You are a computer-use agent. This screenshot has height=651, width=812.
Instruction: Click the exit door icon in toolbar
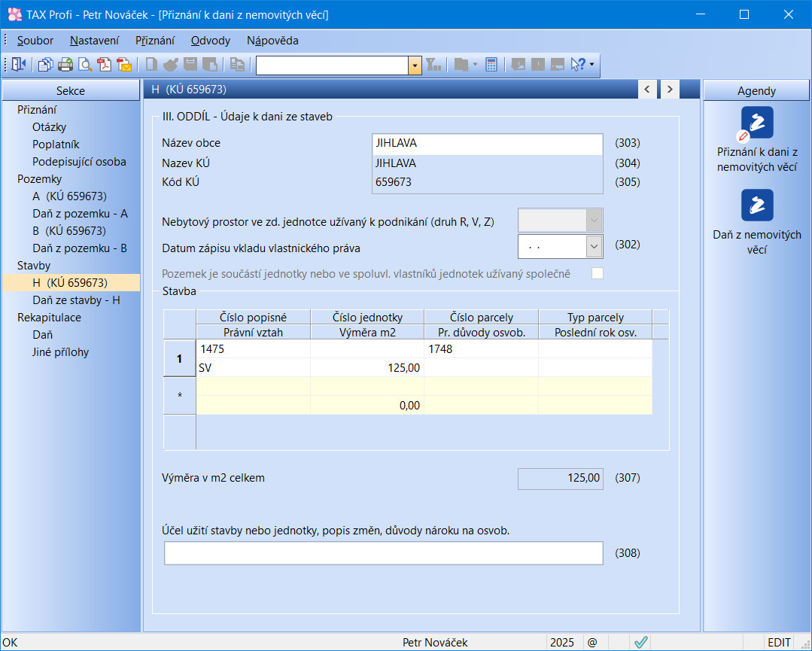click(18, 65)
